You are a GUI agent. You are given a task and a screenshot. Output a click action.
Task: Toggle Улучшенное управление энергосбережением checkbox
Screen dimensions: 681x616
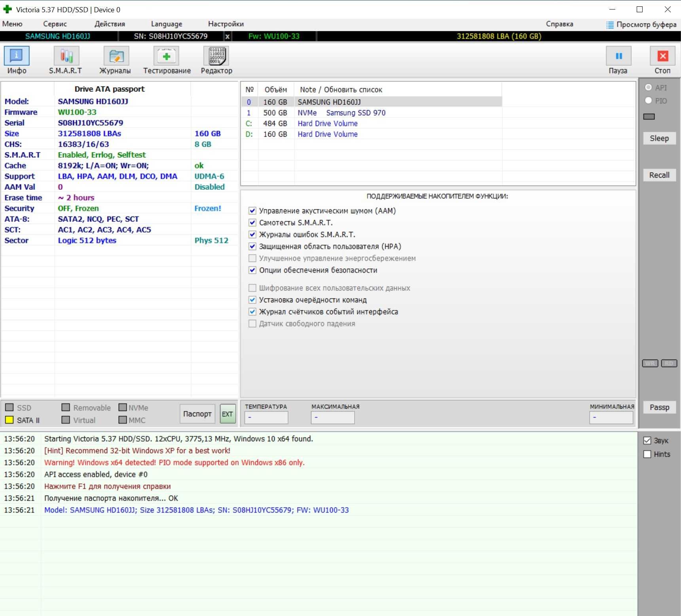[x=252, y=258]
